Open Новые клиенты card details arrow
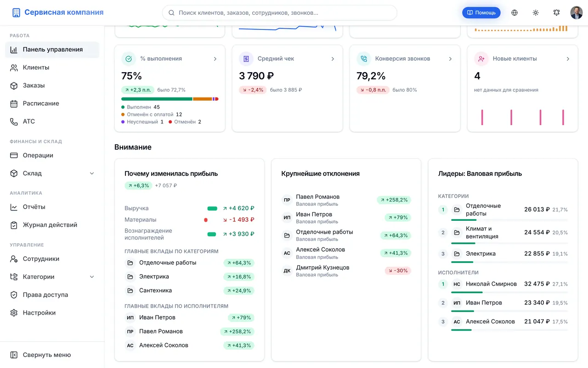The height and width of the screenshot is (368, 588). pyautogui.click(x=568, y=59)
